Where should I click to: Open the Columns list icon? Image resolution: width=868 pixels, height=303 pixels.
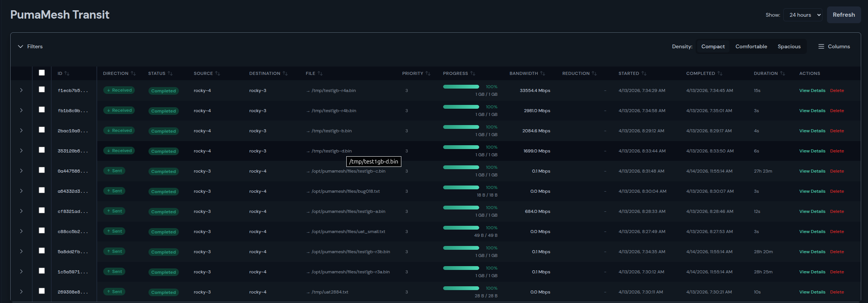pos(821,46)
